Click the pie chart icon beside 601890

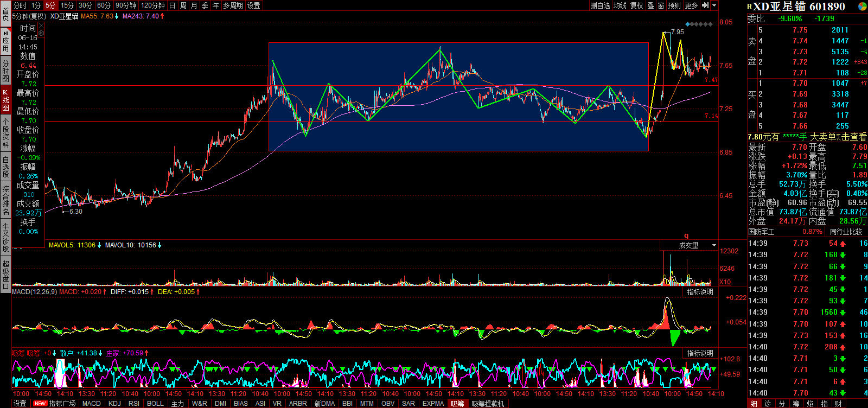862,7
